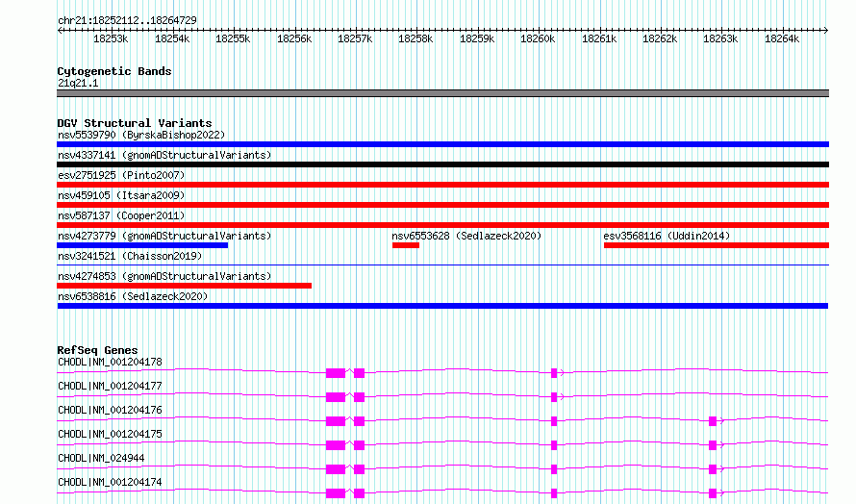Image resolution: width=856 pixels, height=504 pixels.
Task: Click the 18253k ruler tick label
Action: (x=111, y=38)
